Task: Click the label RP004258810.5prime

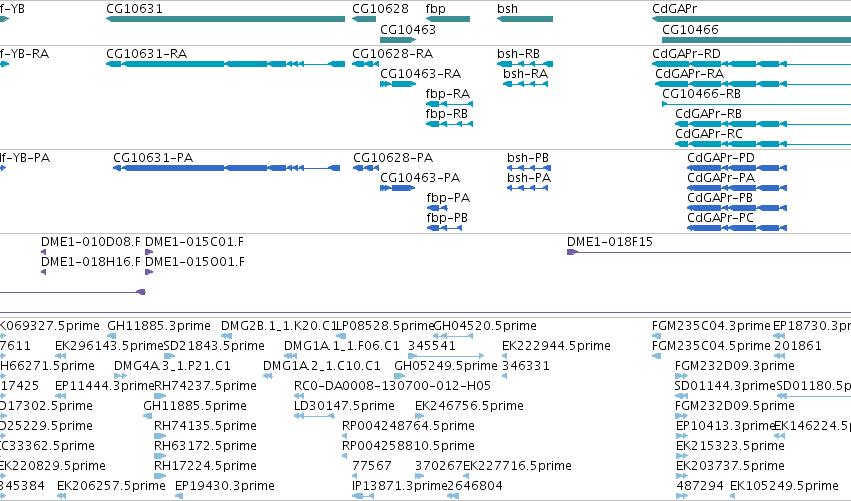Action: click(x=408, y=446)
